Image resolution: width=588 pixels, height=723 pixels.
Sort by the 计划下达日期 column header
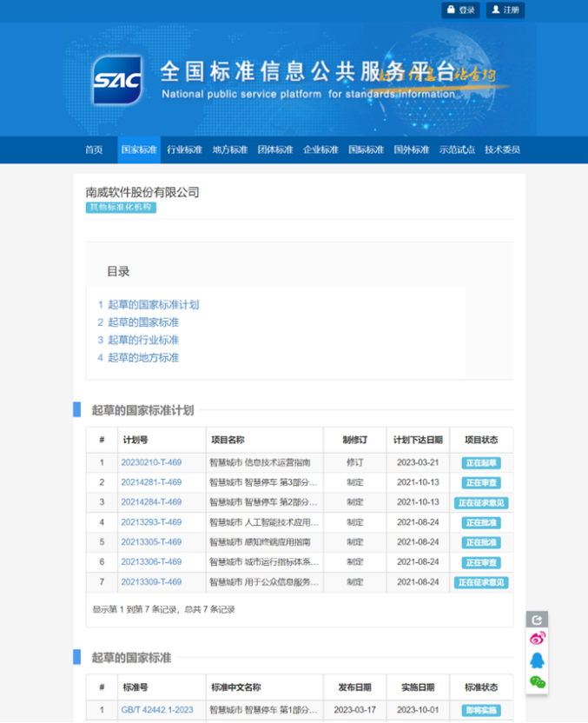coord(418,440)
